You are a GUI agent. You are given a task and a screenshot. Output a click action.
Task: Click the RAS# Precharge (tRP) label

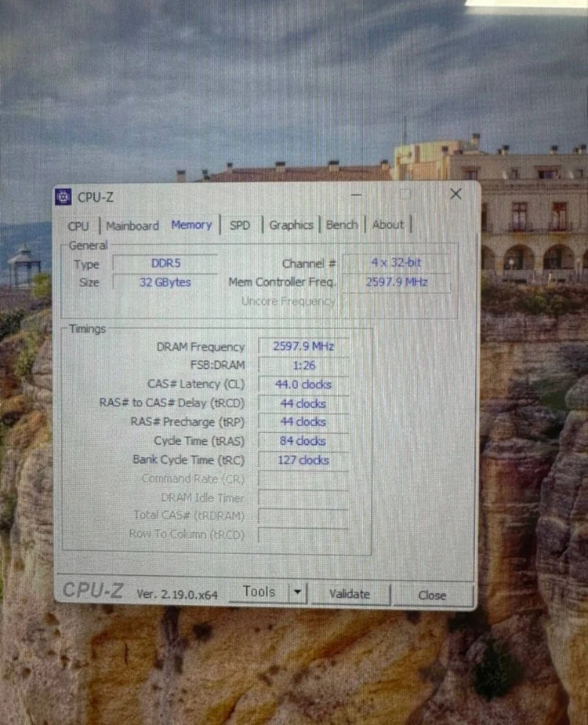[187, 422]
